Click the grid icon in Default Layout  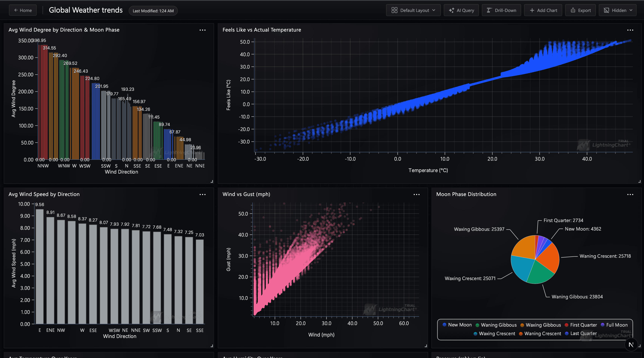tap(394, 10)
